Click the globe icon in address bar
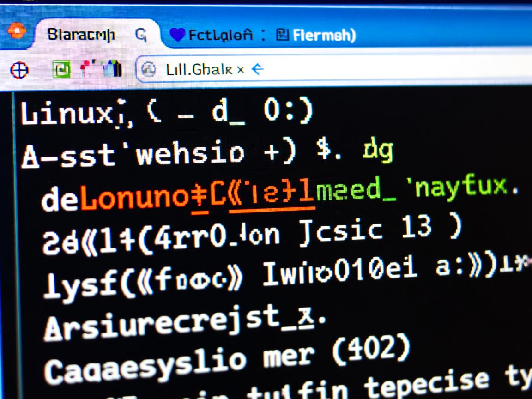Image resolution: width=532 pixels, height=399 pixels. pyautogui.click(x=149, y=70)
